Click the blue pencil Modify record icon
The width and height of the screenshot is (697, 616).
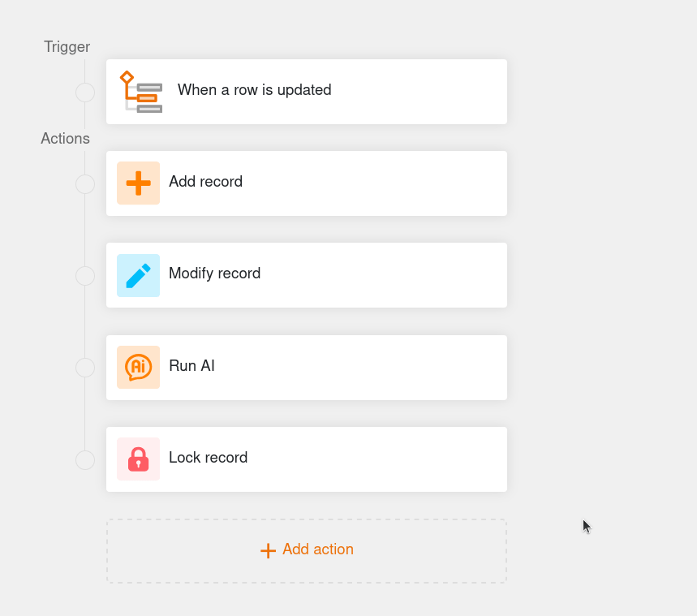coord(138,275)
